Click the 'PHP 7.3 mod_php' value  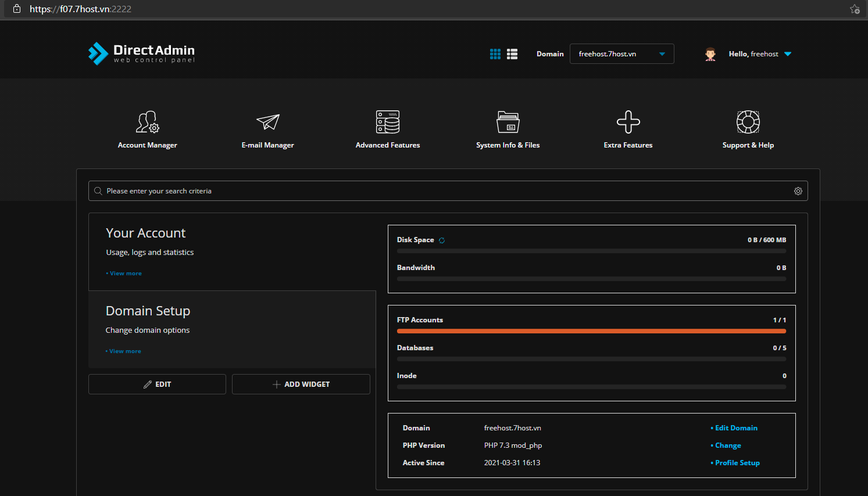point(513,445)
